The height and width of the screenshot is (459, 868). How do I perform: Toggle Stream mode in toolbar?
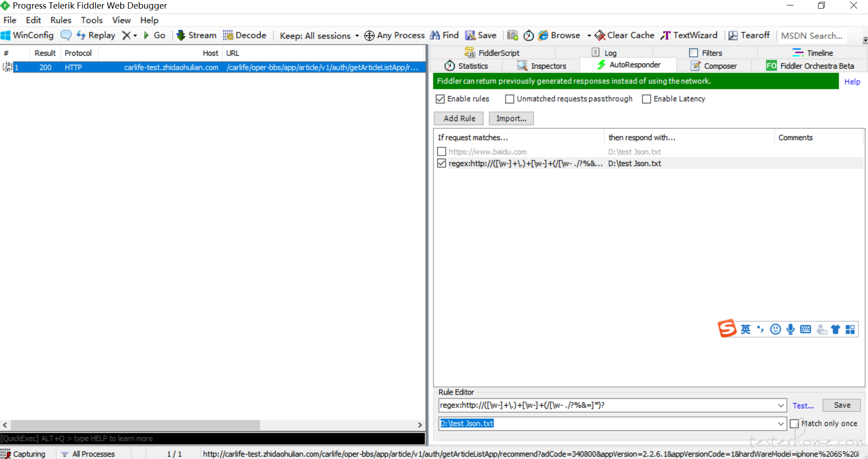(x=196, y=35)
